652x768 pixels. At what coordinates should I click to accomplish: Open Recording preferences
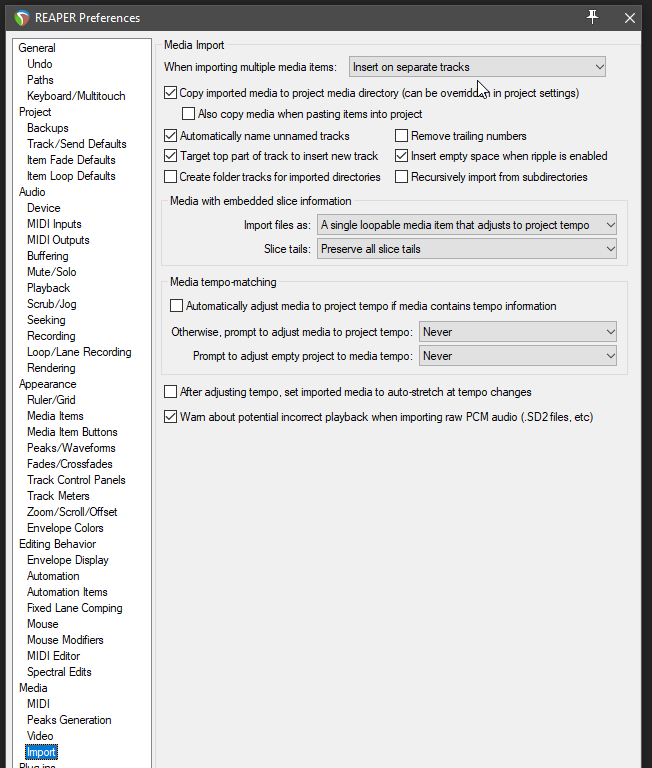(51, 336)
